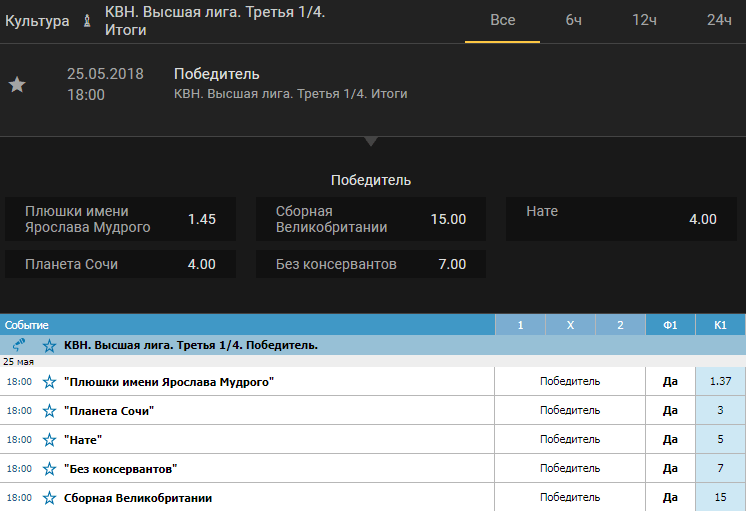Click Да in the Планета Сочи row

pyautogui.click(x=670, y=410)
